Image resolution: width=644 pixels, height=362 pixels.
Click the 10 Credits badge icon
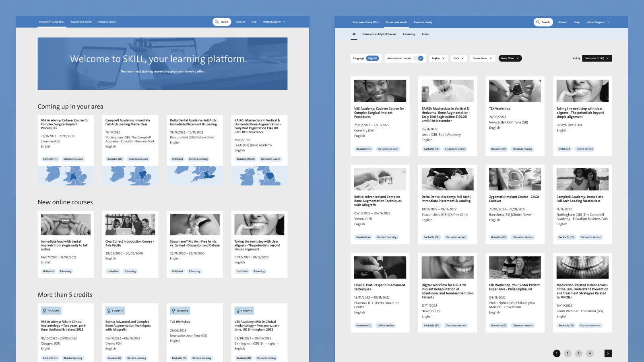tap(44, 311)
